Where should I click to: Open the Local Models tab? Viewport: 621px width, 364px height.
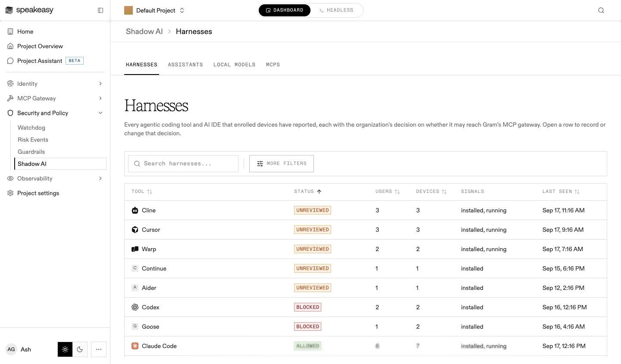pos(235,65)
